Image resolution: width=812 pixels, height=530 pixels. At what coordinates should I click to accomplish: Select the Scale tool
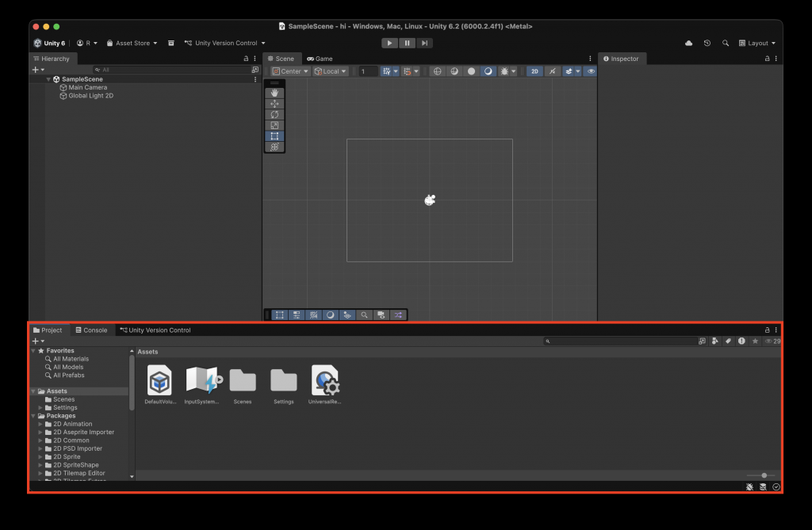pyautogui.click(x=274, y=125)
